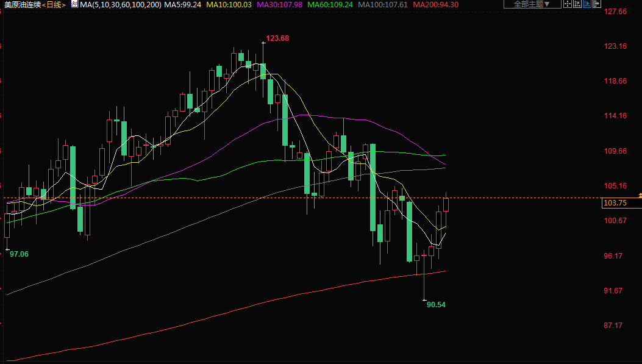The width and height of the screenshot is (642, 364).
Task: Select the MA200:94.30 red legend label
Action: 435,4
